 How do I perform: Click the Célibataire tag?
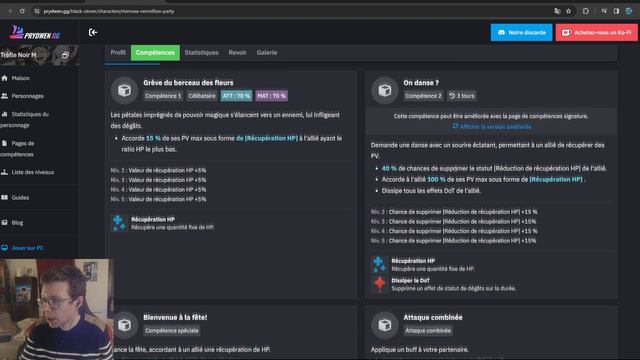[202, 96]
